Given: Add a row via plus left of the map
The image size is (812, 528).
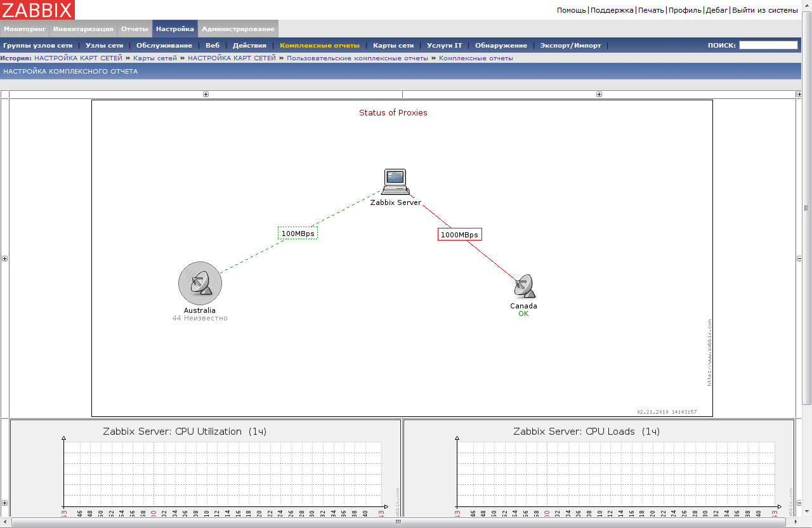Looking at the screenshot, I should (x=5, y=258).
